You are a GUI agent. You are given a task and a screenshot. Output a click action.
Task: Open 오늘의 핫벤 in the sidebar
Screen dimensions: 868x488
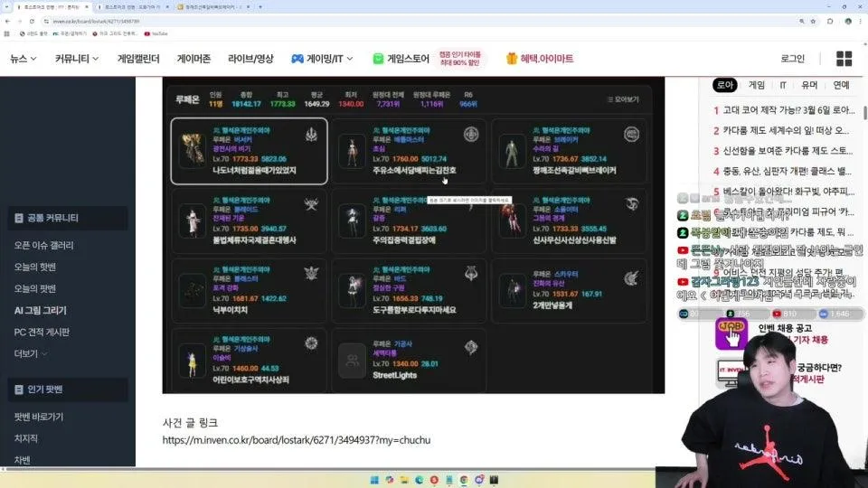[35, 267]
